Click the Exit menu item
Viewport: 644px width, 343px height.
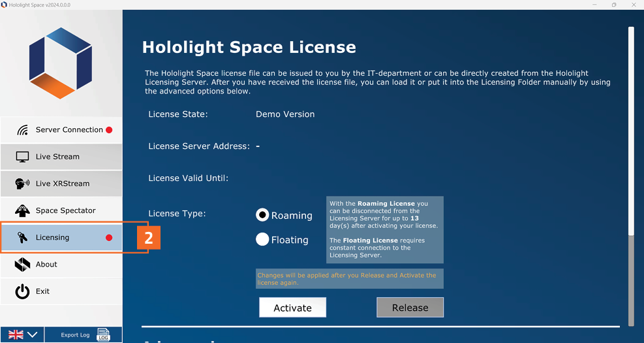tap(61, 291)
